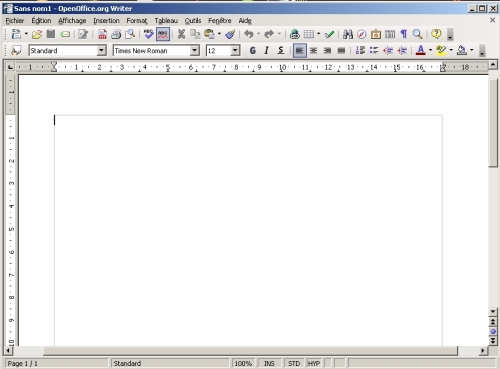Toggle bold (G) formatting
The height and width of the screenshot is (369, 500).
253,51
